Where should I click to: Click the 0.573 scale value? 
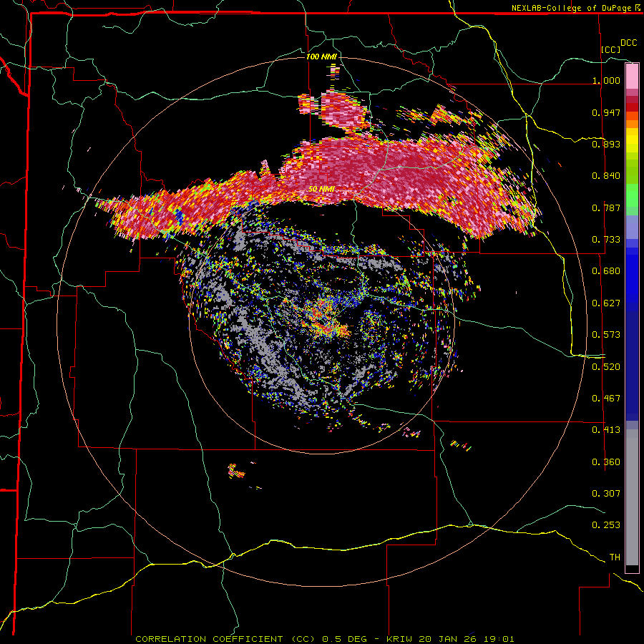[606, 335]
